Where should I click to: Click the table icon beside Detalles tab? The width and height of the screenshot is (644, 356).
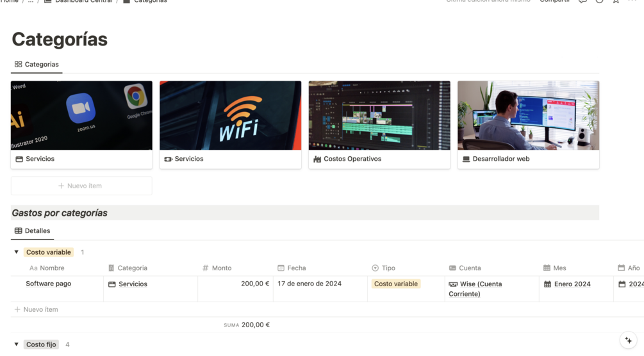19,231
